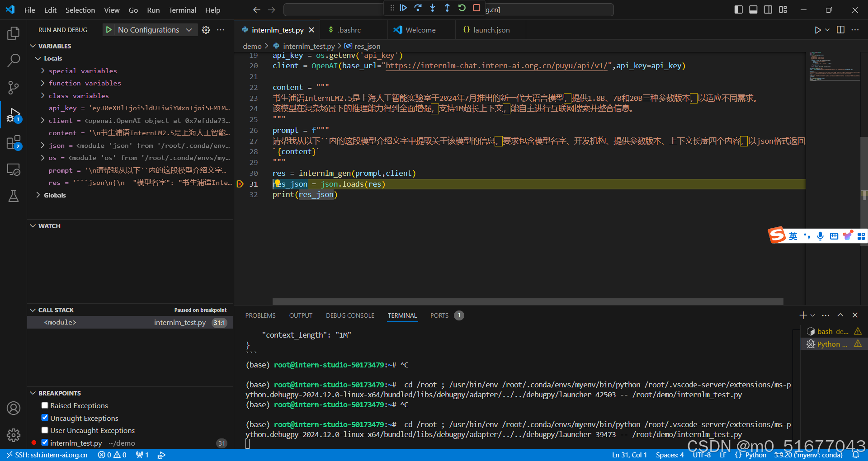The width and height of the screenshot is (868, 461).
Task: Restart the debugging session
Action: [462, 8]
